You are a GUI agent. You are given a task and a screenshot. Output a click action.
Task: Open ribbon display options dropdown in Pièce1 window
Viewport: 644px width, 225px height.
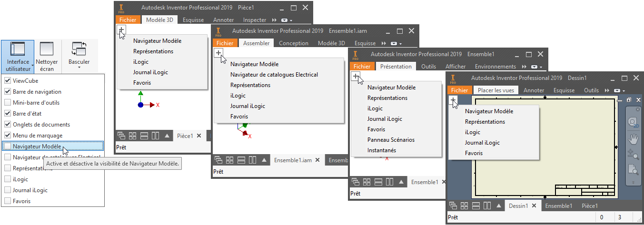(286, 20)
